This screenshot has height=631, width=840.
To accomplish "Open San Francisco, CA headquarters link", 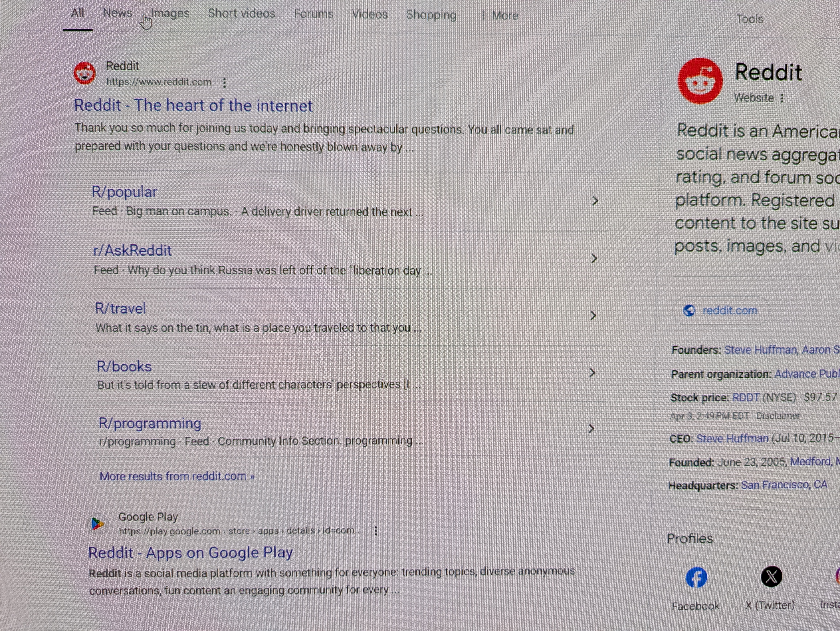I will tap(784, 485).
